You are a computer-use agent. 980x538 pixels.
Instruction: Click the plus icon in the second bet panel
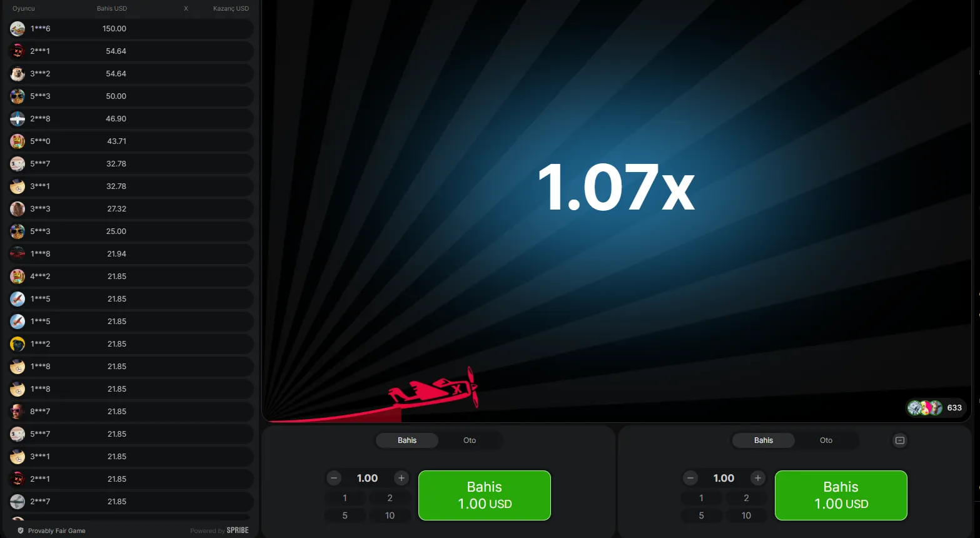coord(757,478)
